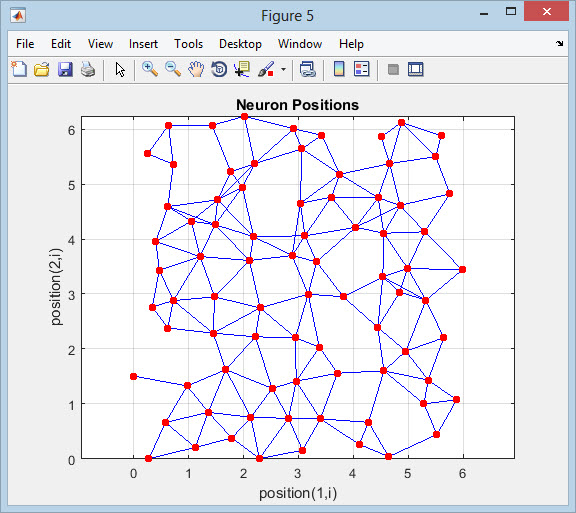Select the Data Cursor tool
The width and height of the screenshot is (576, 513).
242,69
